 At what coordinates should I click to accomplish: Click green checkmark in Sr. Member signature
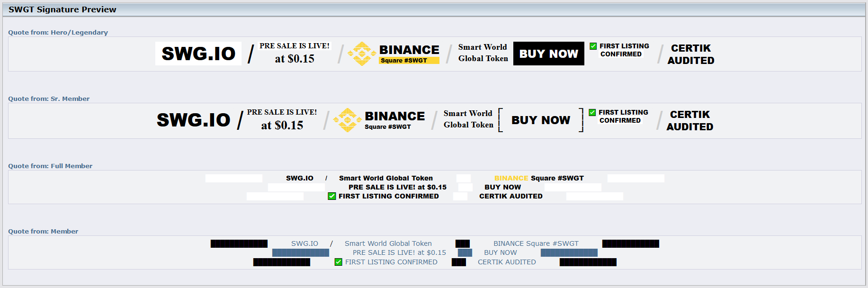592,112
